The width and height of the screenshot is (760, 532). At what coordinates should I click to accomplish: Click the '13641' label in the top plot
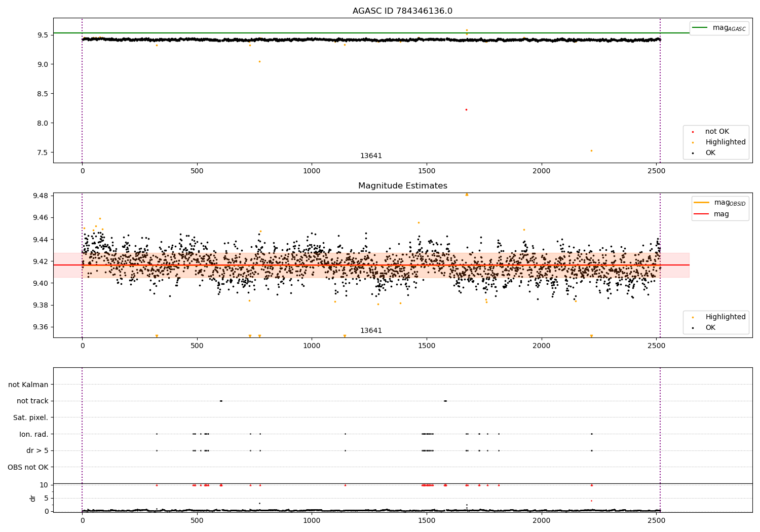tap(371, 156)
